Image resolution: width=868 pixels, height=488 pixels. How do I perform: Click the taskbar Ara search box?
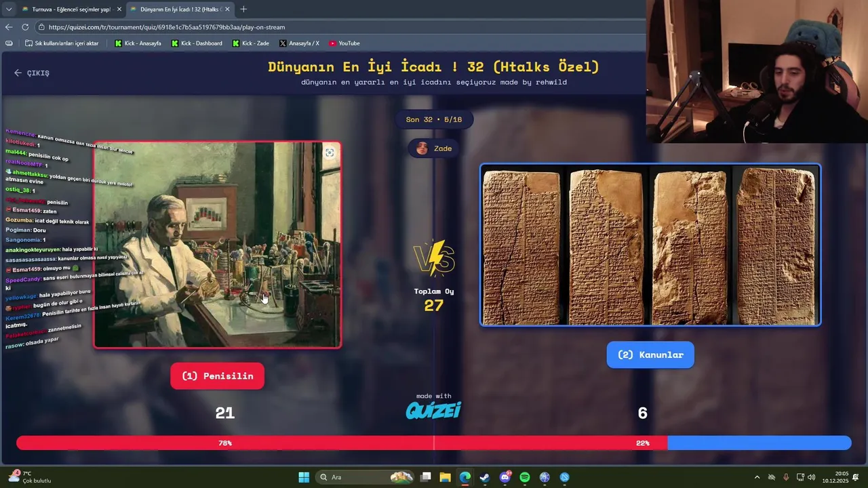pos(366,477)
